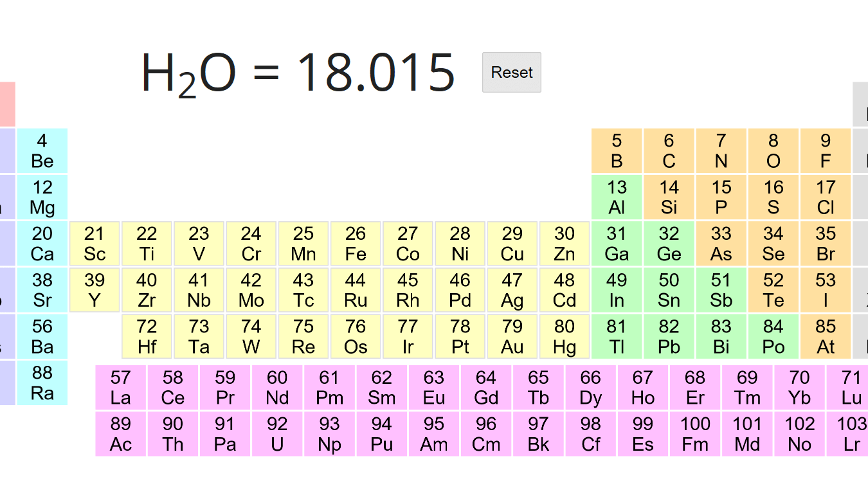Image resolution: width=868 pixels, height=488 pixels.
Task: Add Calcium to the formula
Action: [42, 244]
